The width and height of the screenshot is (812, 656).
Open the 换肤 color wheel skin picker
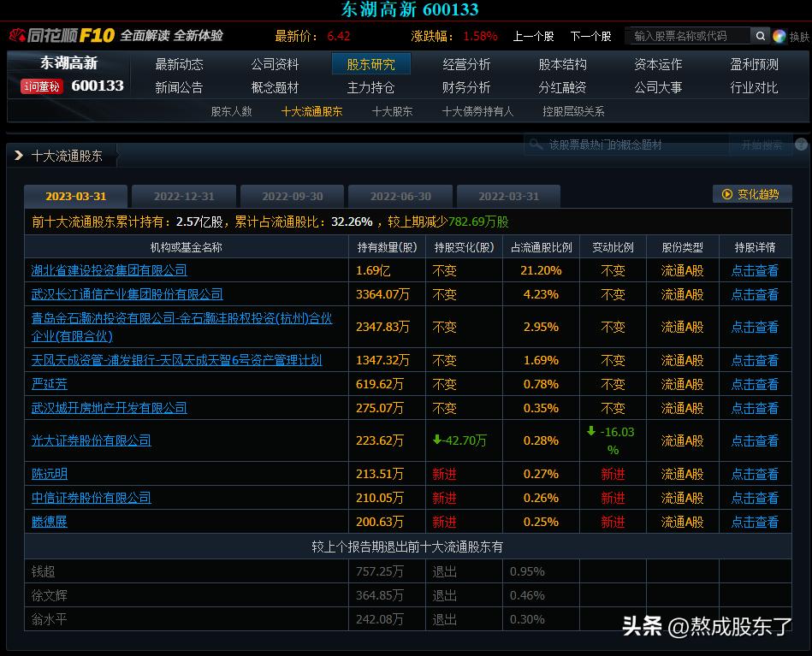pos(778,36)
